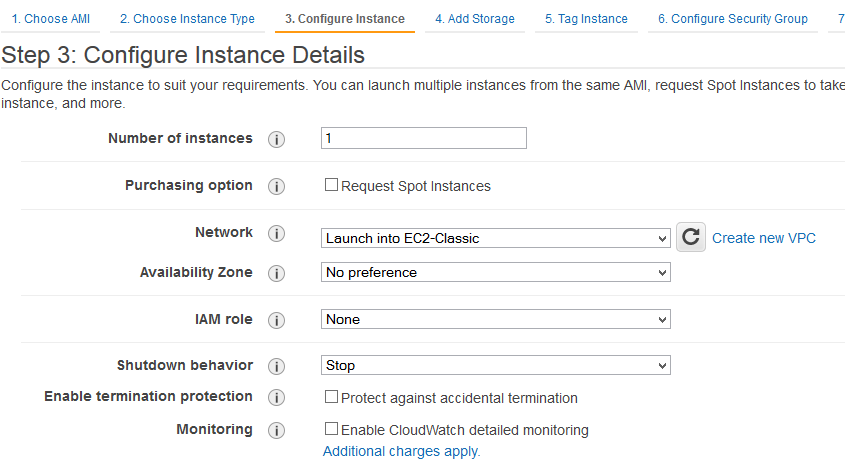The image size is (845, 466).
Task: Enable CloudWatch detailed monitoring checkbox
Action: tap(331, 429)
